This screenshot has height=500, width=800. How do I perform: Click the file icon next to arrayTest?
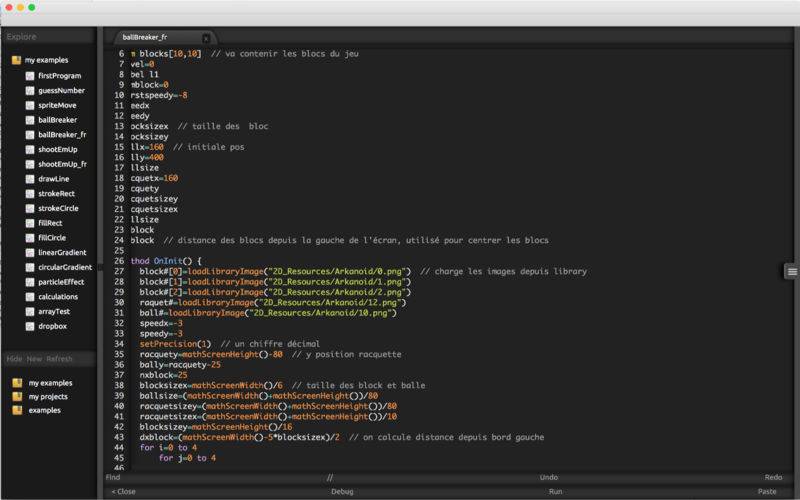[30, 312]
